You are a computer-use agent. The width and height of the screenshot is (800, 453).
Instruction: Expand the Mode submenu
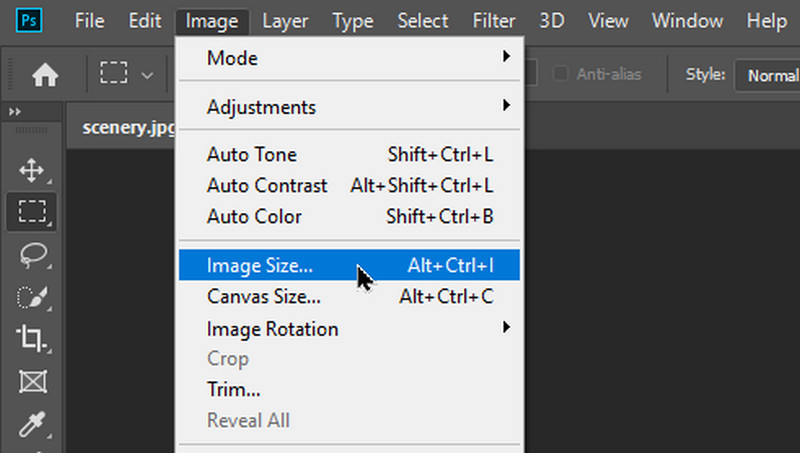click(350, 58)
